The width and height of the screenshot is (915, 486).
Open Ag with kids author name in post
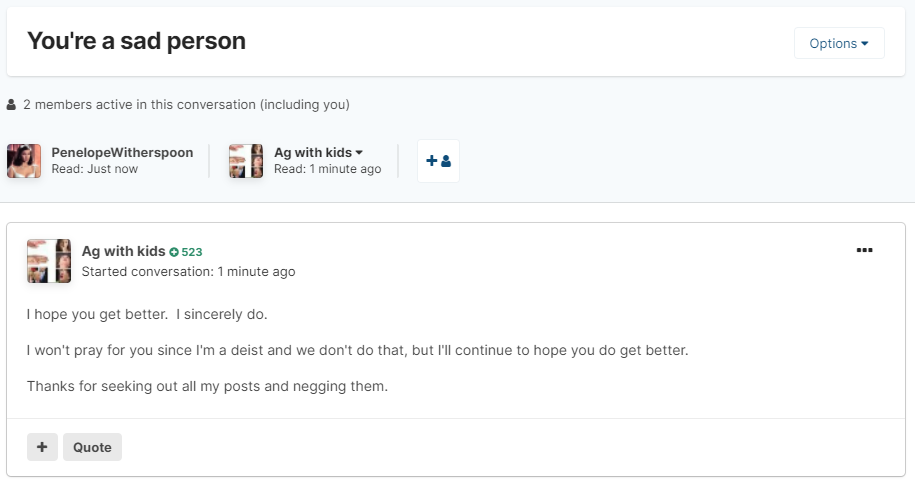coord(123,251)
